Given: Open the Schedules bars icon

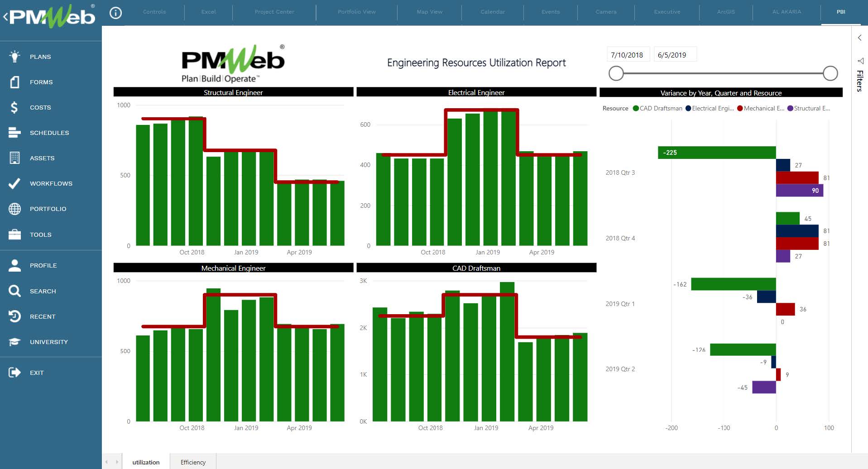Looking at the screenshot, I should (x=14, y=133).
